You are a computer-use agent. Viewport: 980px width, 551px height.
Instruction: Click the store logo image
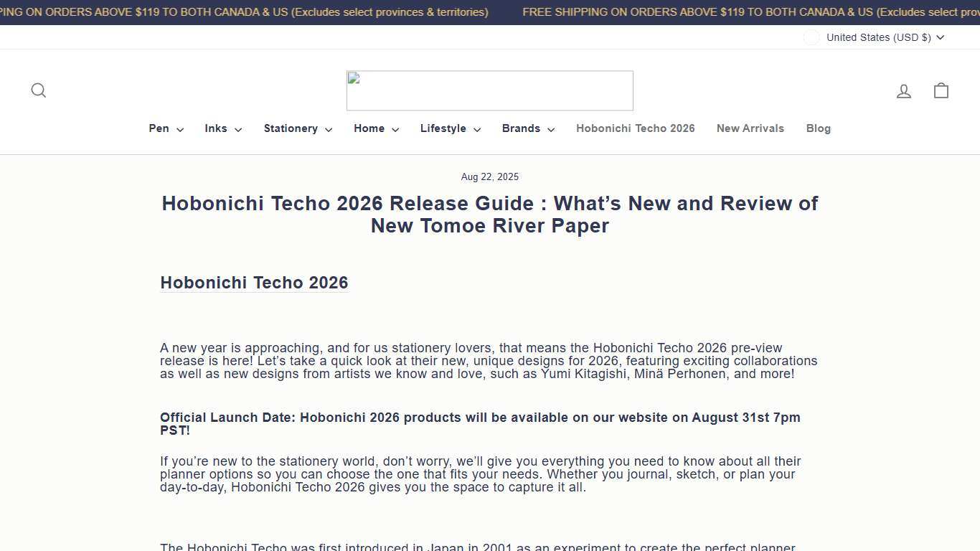pyautogui.click(x=490, y=90)
